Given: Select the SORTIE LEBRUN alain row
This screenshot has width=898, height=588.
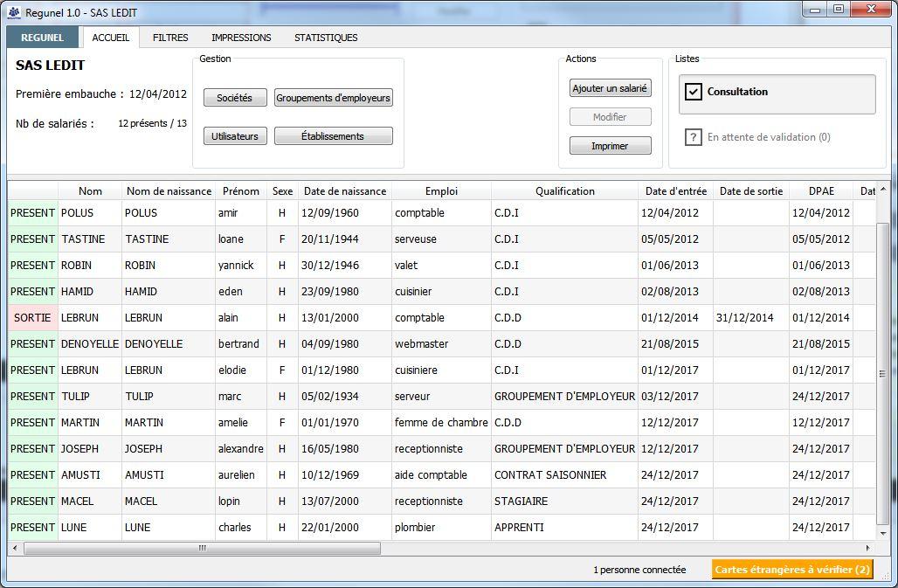Looking at the screenshot, I should point(441,318).
